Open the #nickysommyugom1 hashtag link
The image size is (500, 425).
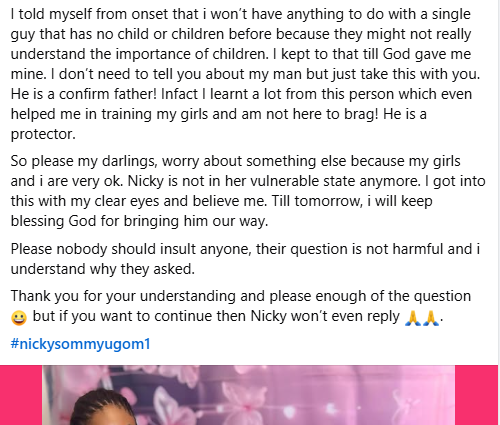80,344
